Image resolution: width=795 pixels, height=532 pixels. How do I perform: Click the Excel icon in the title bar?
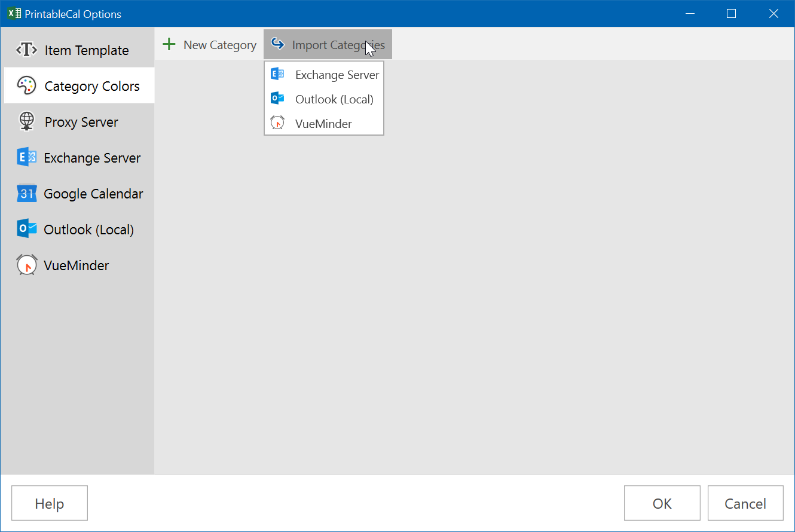[14, 14]
